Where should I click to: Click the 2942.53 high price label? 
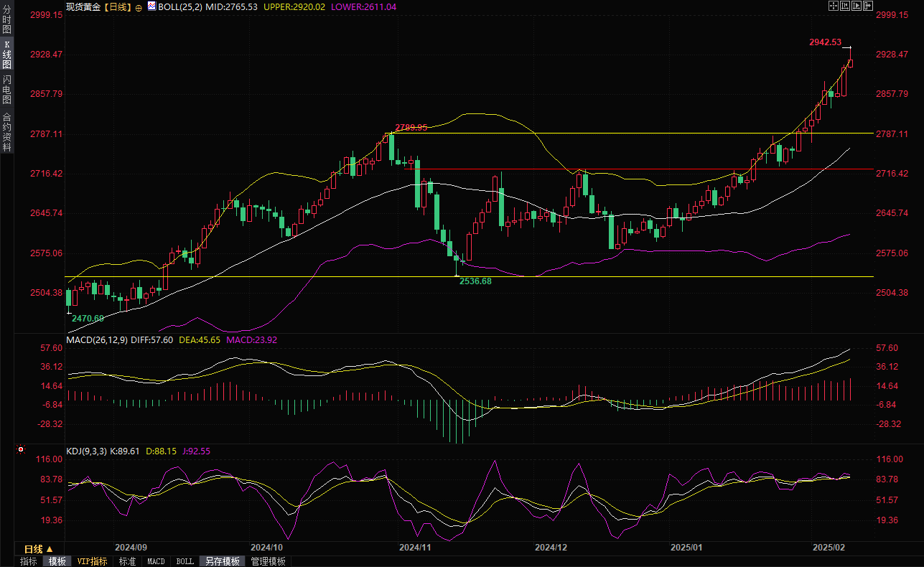click(825, 42)
